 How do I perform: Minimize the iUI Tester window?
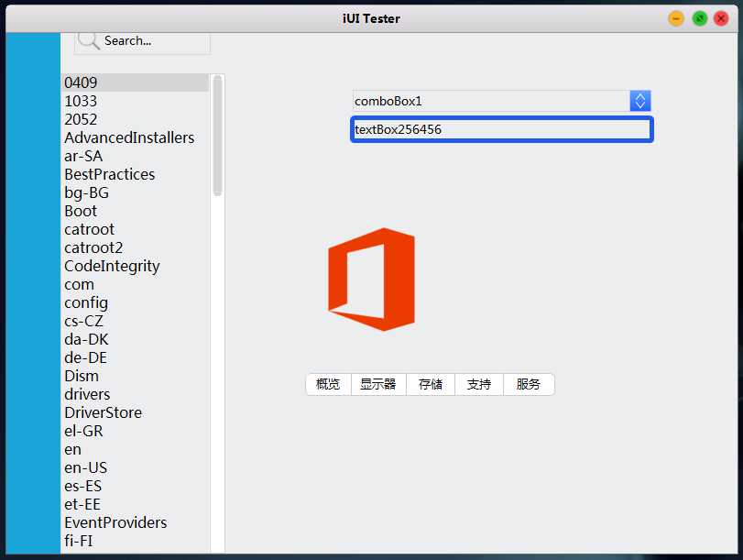676,18
